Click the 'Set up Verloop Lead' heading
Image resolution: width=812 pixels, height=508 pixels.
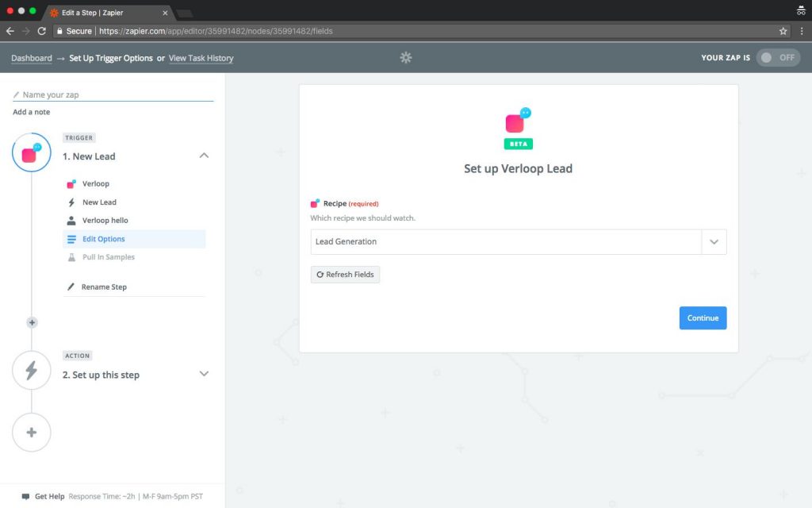click(x=519, y=168)
